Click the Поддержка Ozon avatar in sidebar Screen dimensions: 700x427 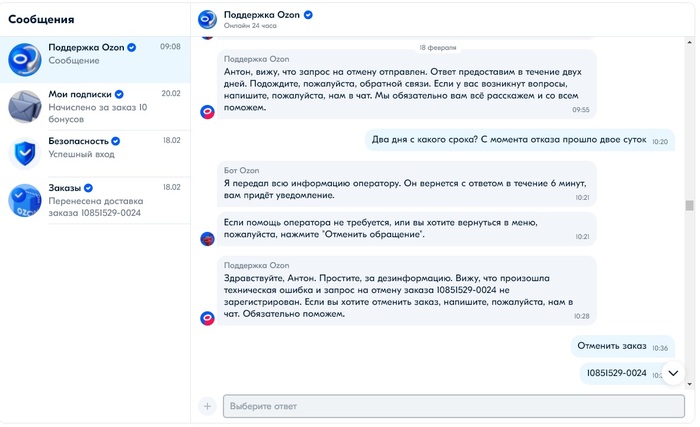coord(25,60)
